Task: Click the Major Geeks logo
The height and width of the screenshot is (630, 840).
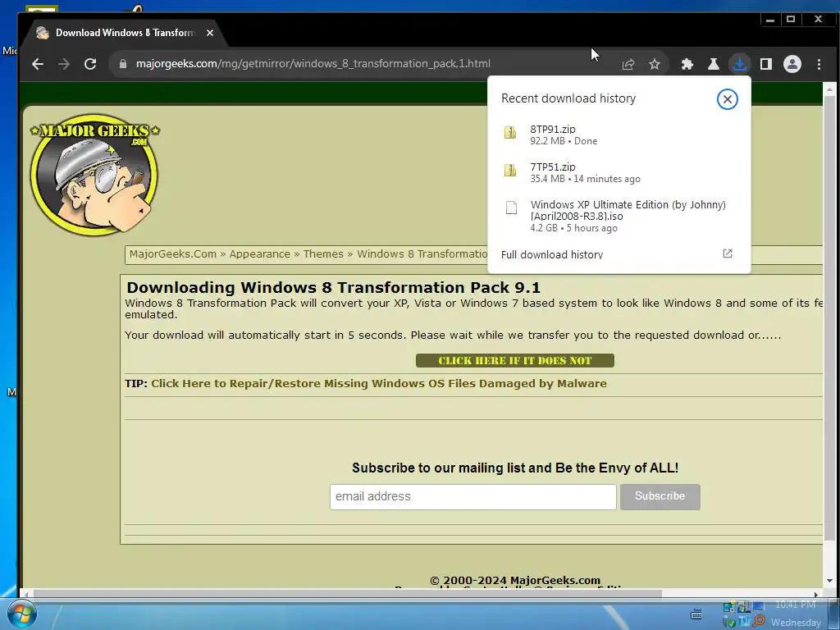Action: tap(95, 174)
